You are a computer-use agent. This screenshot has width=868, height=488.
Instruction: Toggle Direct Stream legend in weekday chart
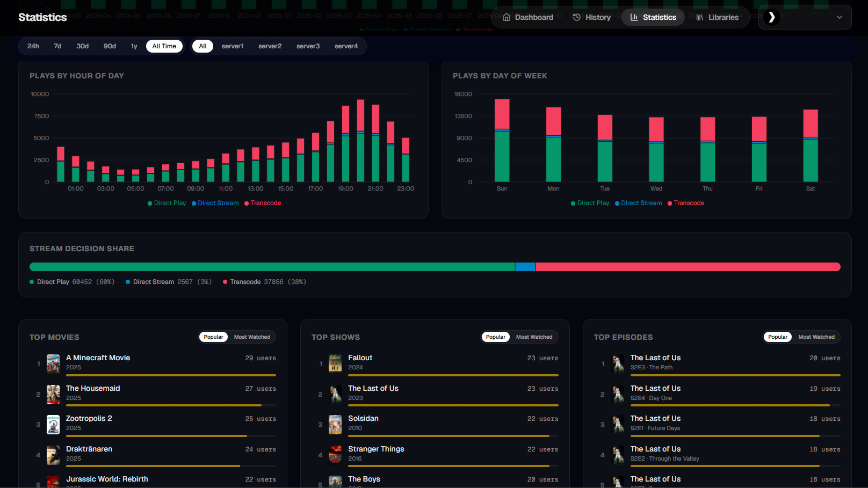click(638, 203)
